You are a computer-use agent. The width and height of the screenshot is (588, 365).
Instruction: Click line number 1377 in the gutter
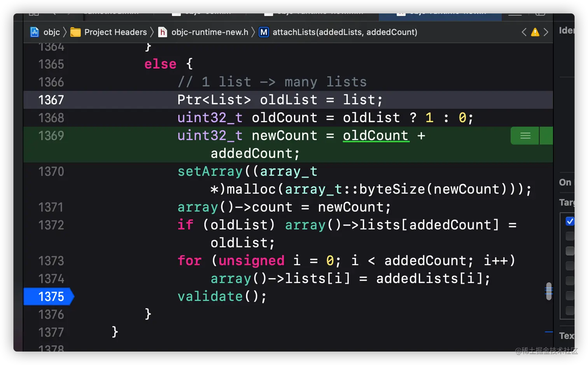[x=51, y=333]
